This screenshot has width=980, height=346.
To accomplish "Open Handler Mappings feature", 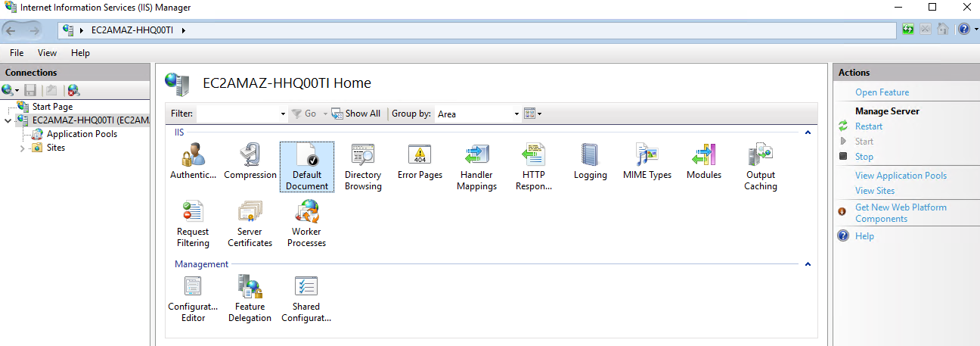I will pos(476,167).
